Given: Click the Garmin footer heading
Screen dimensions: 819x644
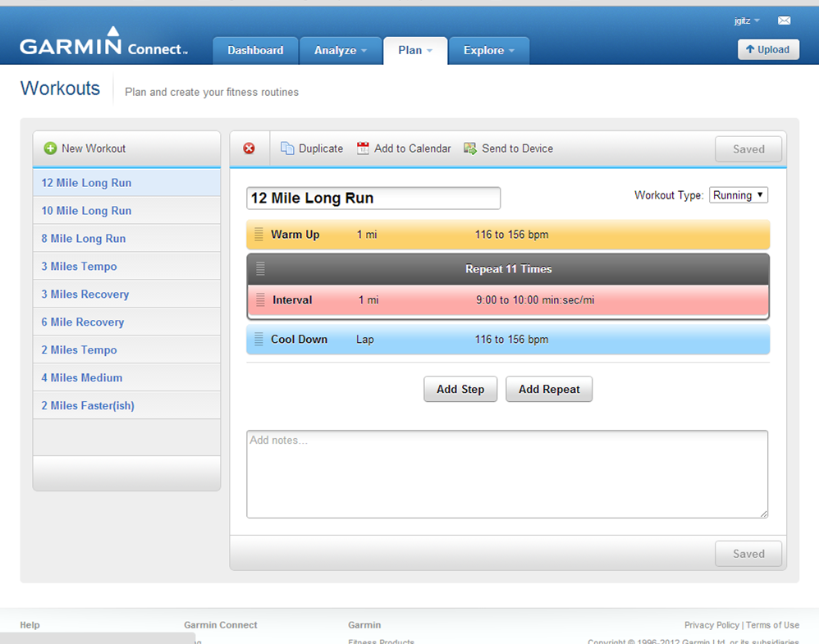Looking at the screenshot, I should tap(364, 624).
